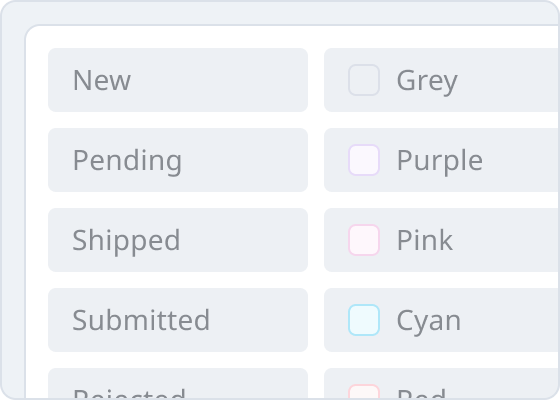The width and height of the screenshot is (560, 400).
Task: Select the pink color swatch
Action: coord(364,240)
